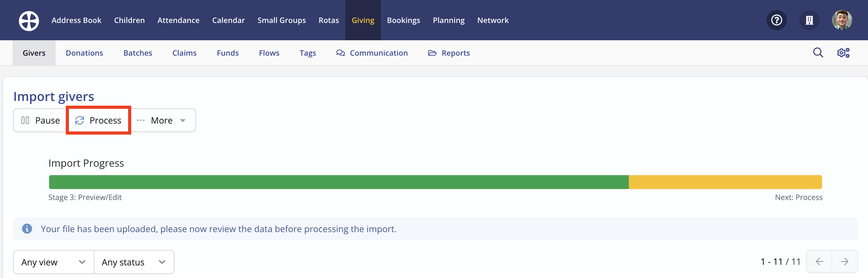This screenshot has width=868, height=278.
Task: Go to previous page arrow
Action: (x=819, y=261)
